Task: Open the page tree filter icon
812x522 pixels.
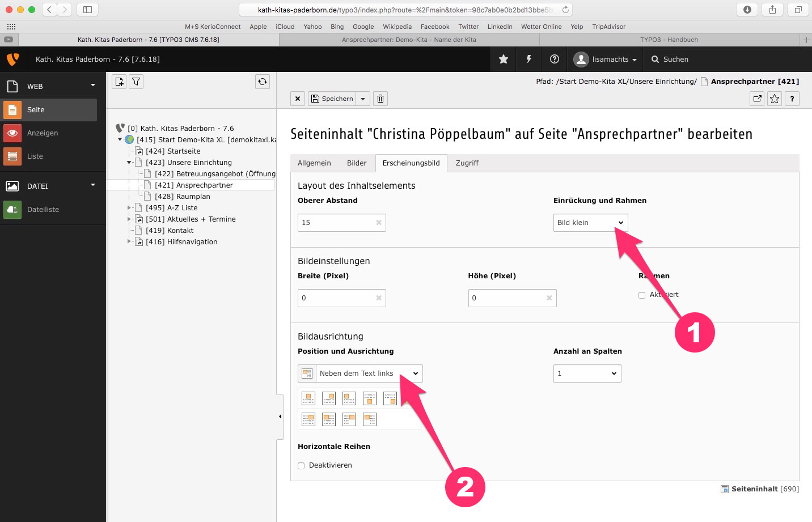Action: [x=136, y=82]
